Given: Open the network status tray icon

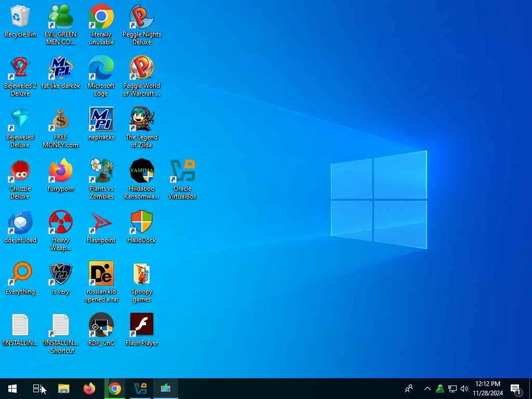Looking at the screenshot, I should 453,389.
